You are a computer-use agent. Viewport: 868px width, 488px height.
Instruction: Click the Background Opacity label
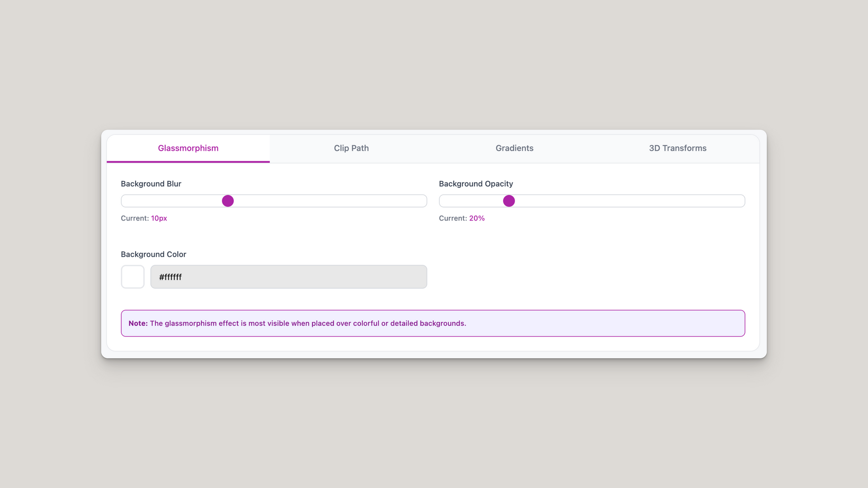click(476, 184)
